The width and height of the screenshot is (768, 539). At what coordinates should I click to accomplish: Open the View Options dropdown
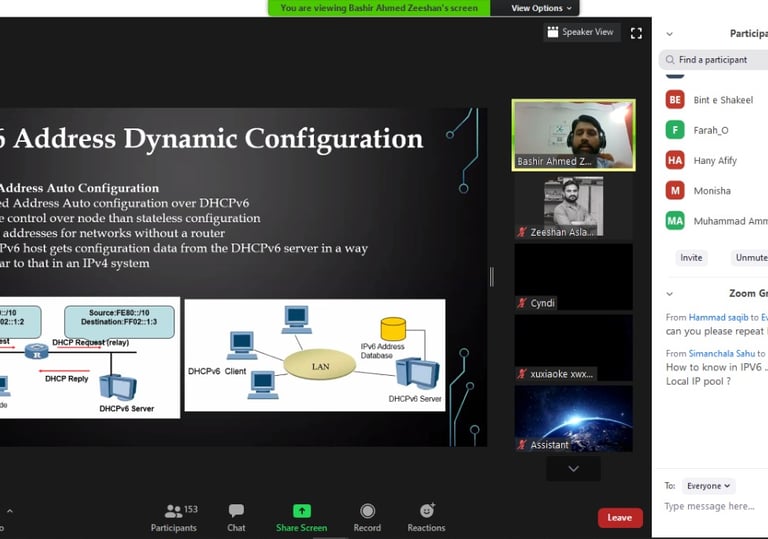pos(541,8)
